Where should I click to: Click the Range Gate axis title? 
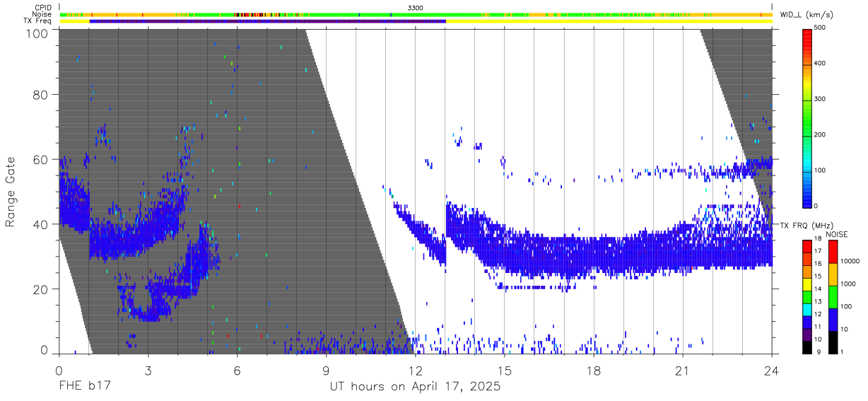point(11,192)
